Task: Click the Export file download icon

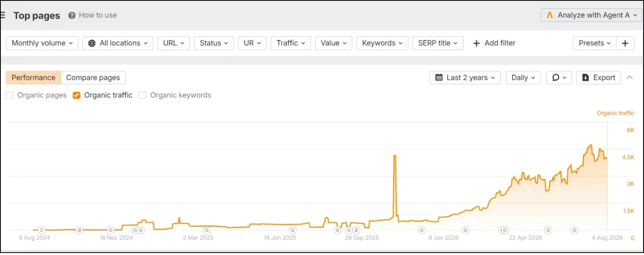Action: [586, 77]
